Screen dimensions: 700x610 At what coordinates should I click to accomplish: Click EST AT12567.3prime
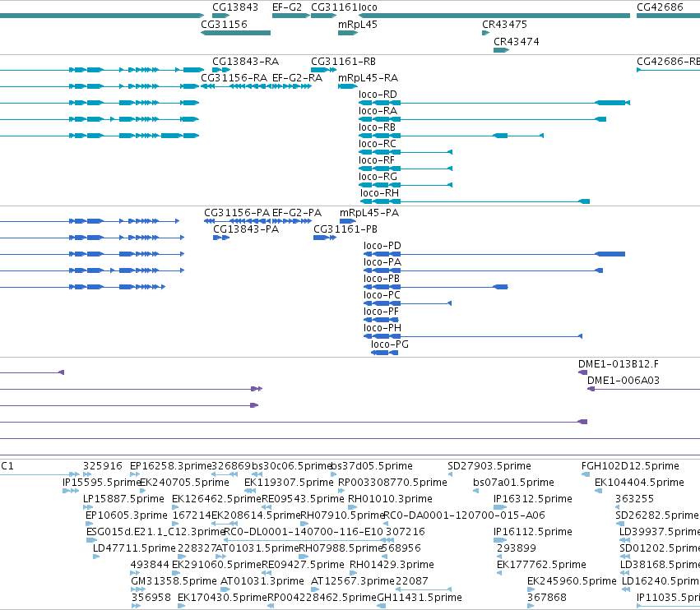pyautogui.click(x=353, y=581)
